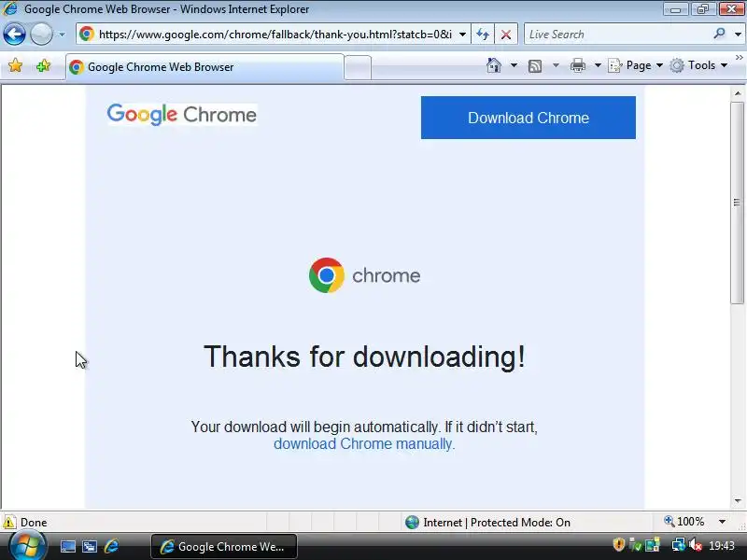Viewport: 747px width, 560px height.
Task: Click the vertical scrollbar thumb
Action: (x=738, y=203)
